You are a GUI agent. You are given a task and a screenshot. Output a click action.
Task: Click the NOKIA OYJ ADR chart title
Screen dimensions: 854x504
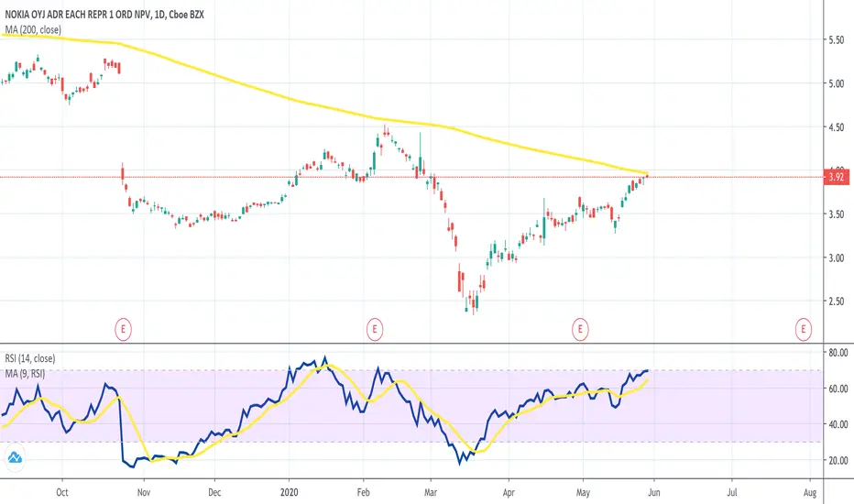point(104,15)
